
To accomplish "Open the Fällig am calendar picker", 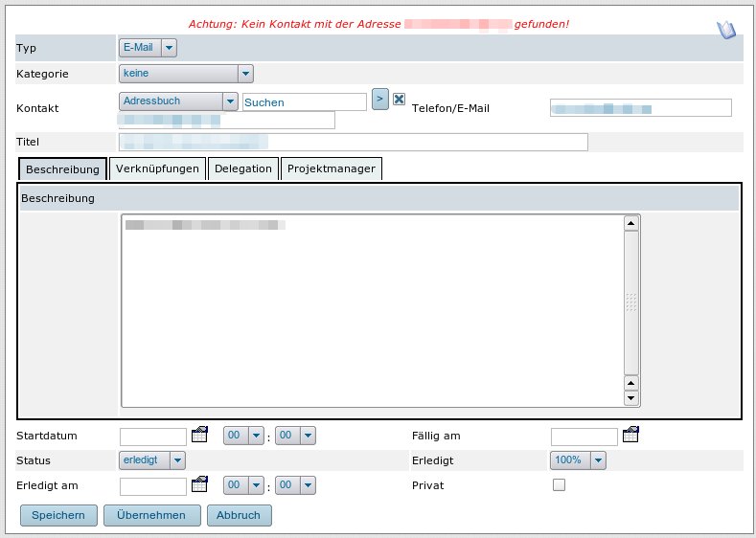I will pyautogui.click(x=630, y=435).
